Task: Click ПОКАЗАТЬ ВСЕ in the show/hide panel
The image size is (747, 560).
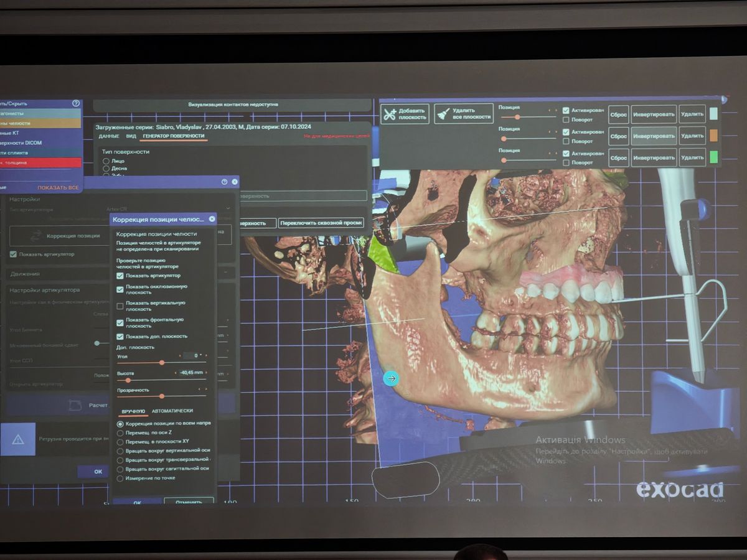Action: (58, 187)
